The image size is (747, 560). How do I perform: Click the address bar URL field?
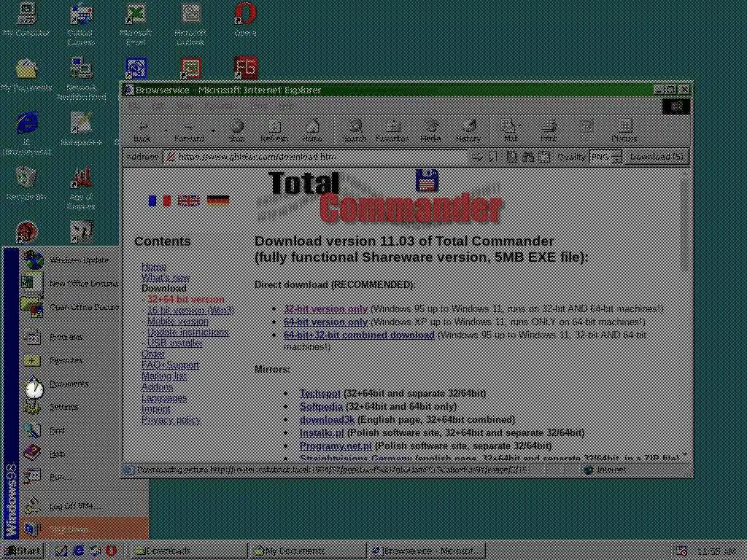(314, 157)
